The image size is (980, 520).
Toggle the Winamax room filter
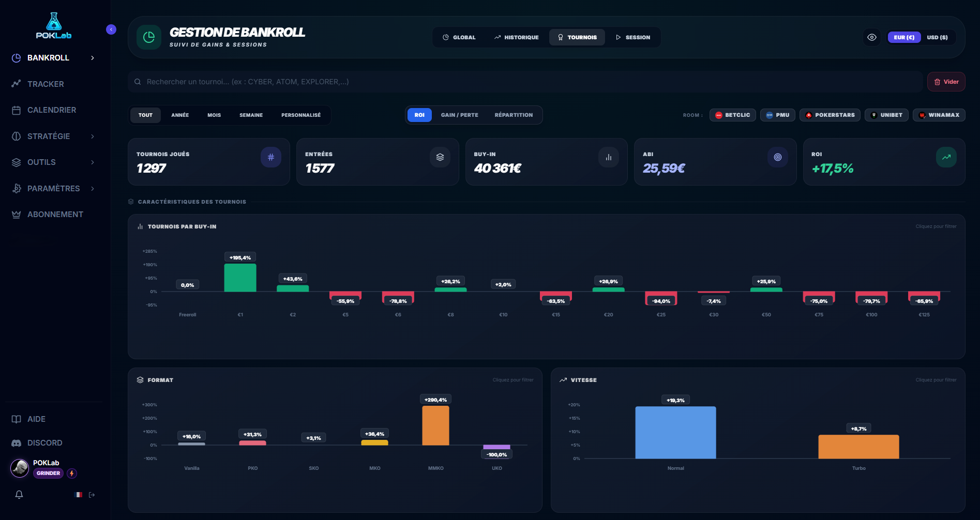939,115
